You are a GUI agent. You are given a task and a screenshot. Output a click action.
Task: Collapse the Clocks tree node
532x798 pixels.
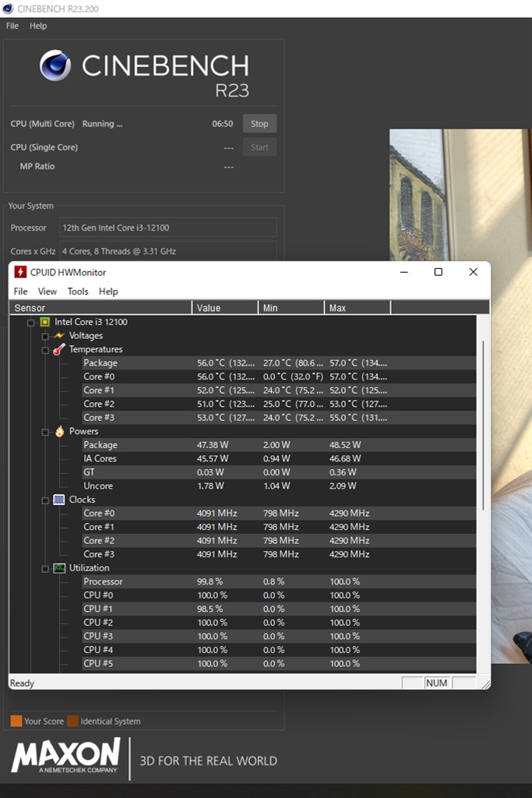45,500
